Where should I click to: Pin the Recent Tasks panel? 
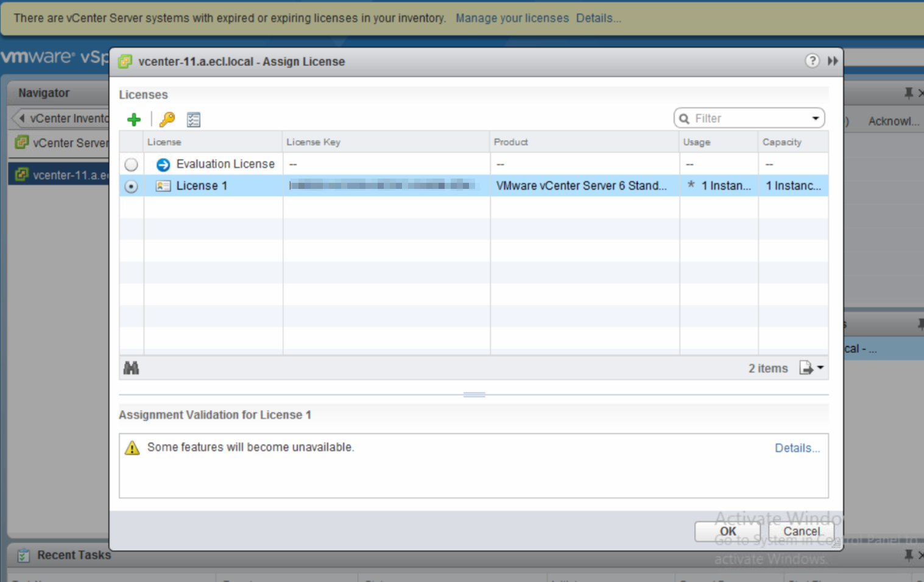tap(909, 555)
